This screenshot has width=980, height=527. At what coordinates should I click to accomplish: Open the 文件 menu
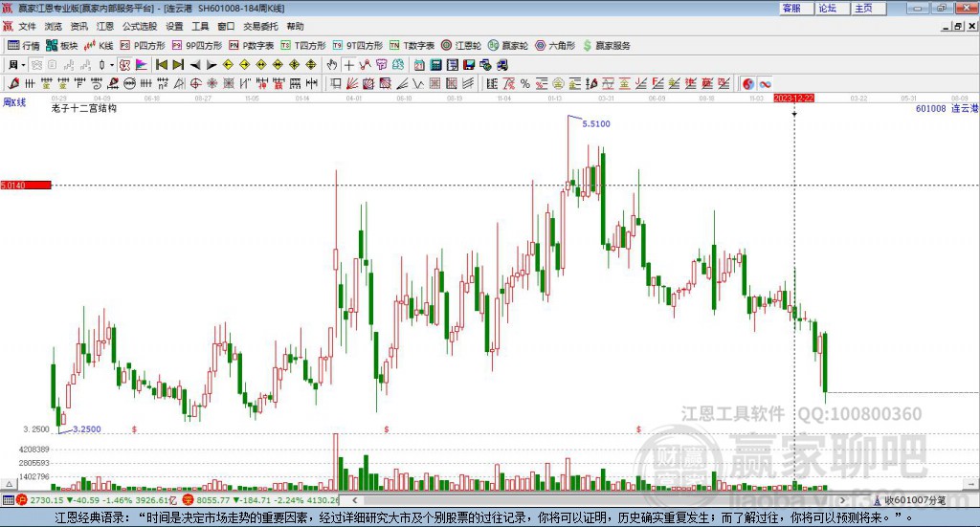coord(28,26)
